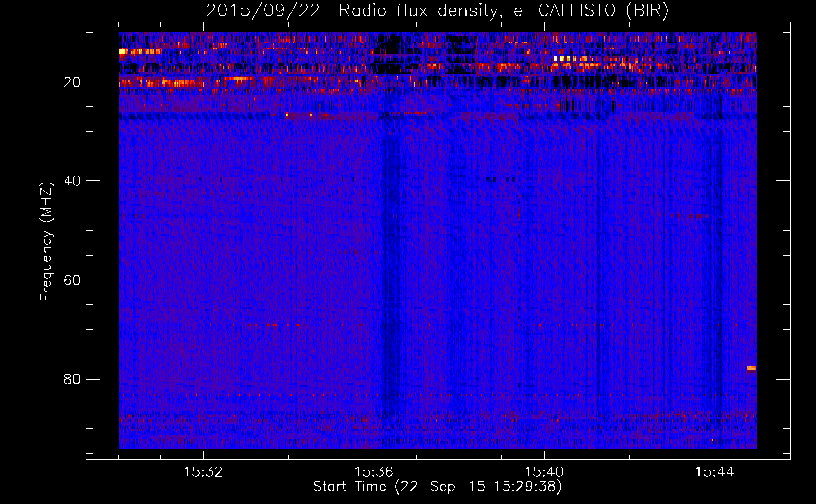This screenshot has width=816, height=504.
Task: Click the 'Start Time (22-Sep-15 15:29:38)' label
Action: 437,487
